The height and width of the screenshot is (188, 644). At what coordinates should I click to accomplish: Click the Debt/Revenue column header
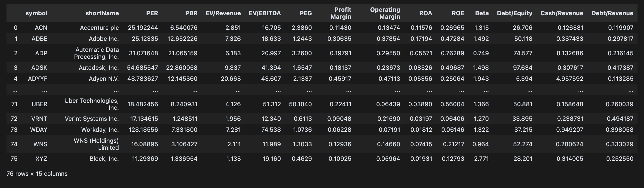[x=612, y=13]
